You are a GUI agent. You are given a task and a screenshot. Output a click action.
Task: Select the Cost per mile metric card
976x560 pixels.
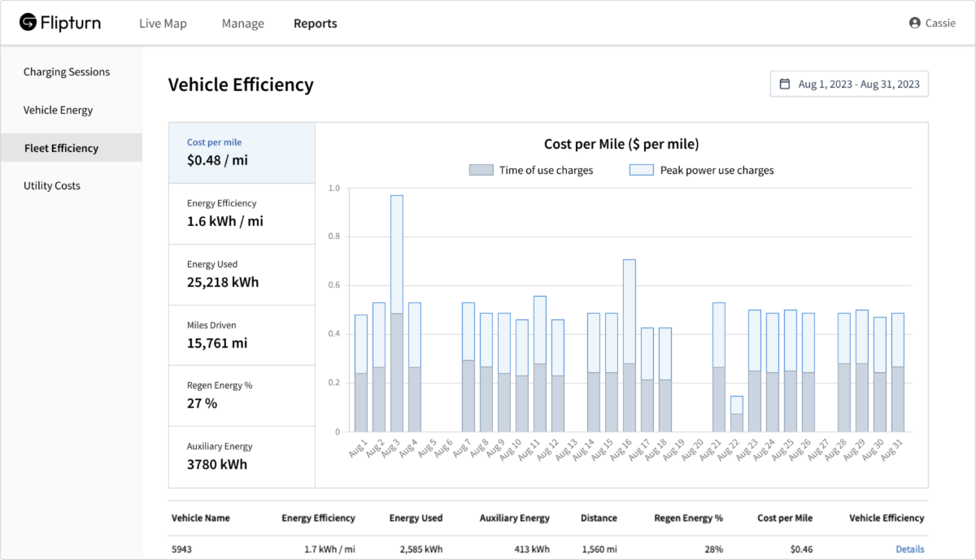coord(242,153)
